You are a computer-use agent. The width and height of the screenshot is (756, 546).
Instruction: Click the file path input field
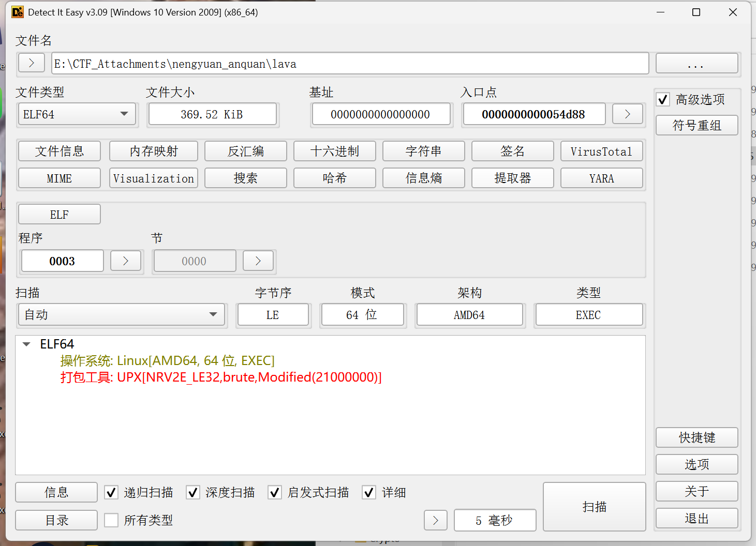coord(350,63)
